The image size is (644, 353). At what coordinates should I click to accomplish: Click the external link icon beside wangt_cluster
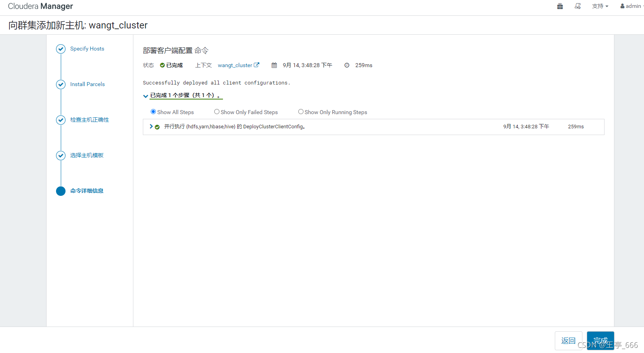[256, 65]
